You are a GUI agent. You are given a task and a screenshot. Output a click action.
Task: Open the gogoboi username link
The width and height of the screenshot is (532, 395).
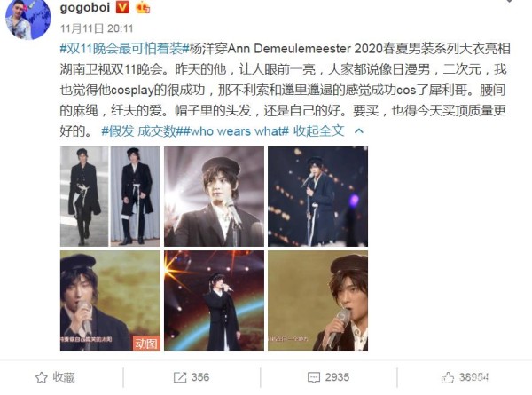[x=85, y=7]
